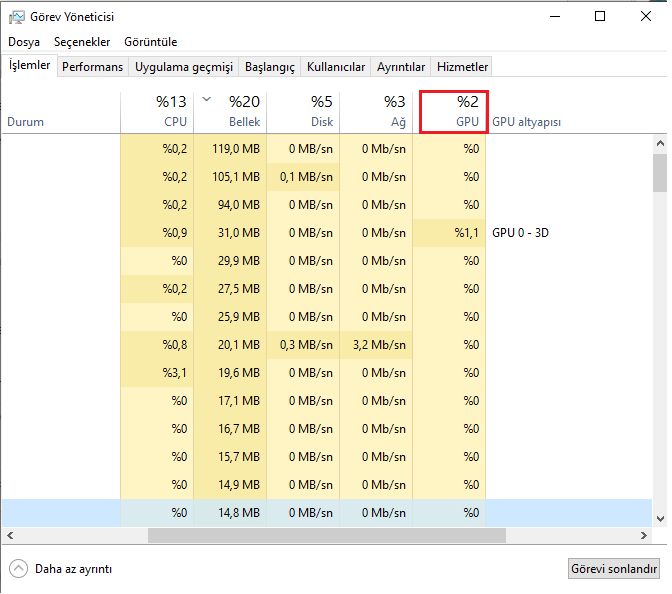This screenshot has width=672, height=594.
Task: Switch to the İşlemler tab
Action: 30,66
